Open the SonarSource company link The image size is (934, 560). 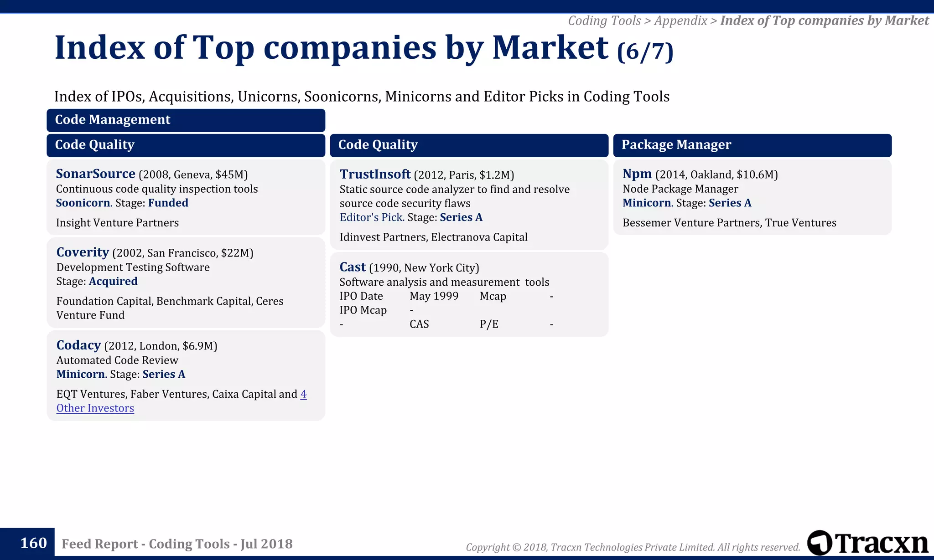[x=95, y=174]
